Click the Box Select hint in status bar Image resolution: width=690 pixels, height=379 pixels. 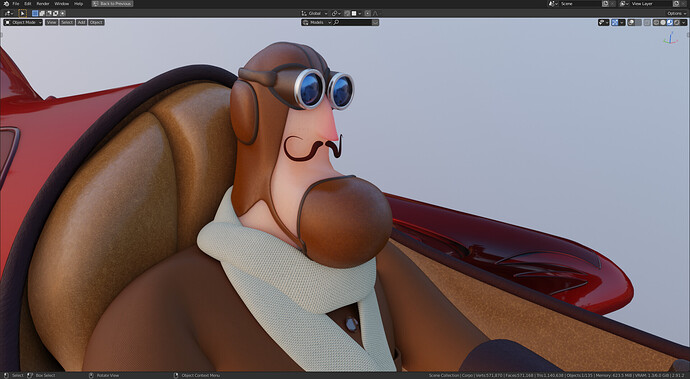tap(41, 375)
